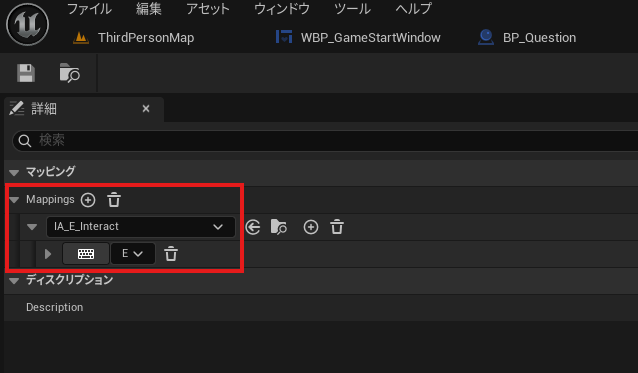This screenshot has width=638, height=373.
Task: Open the ファイル menu
Action: tap(89, 9)
